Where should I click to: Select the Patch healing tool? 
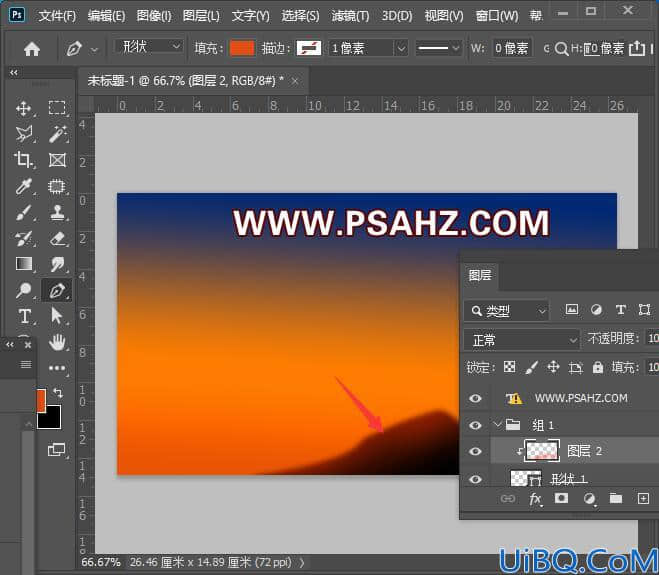click(x=57, y=186)
